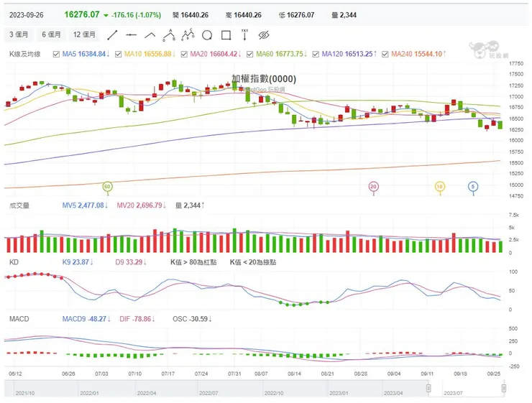
Task: Click the 20-day marker circle
Action: point(373,187)
